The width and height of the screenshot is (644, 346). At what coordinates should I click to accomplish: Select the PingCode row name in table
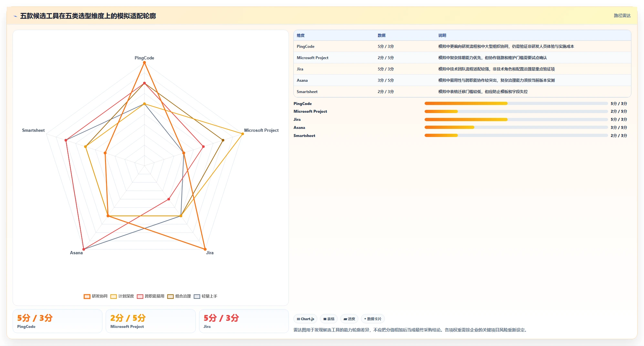click(306, 47)
